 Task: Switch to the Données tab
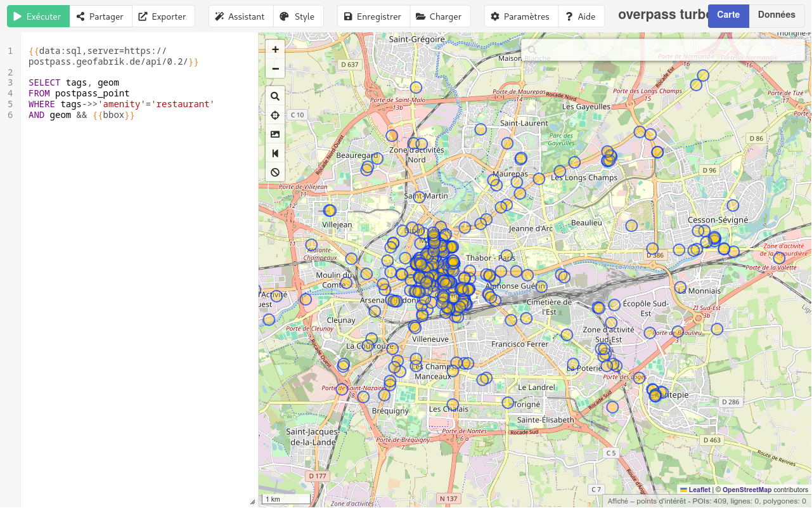[777, 15]
